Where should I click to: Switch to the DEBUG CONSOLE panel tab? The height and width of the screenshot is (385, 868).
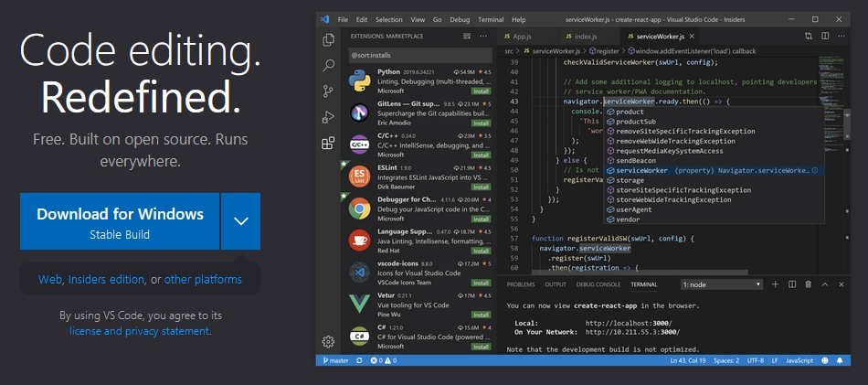click(x=598, y=284)
